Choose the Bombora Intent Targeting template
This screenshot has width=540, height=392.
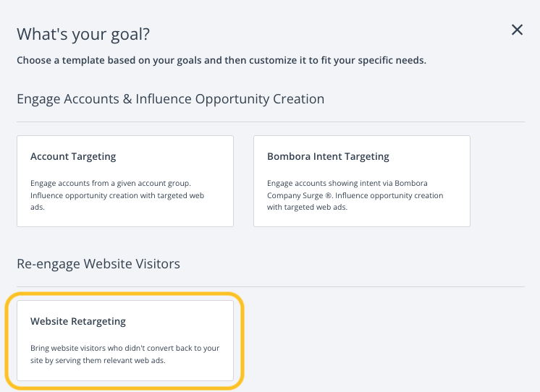(361, 181)
